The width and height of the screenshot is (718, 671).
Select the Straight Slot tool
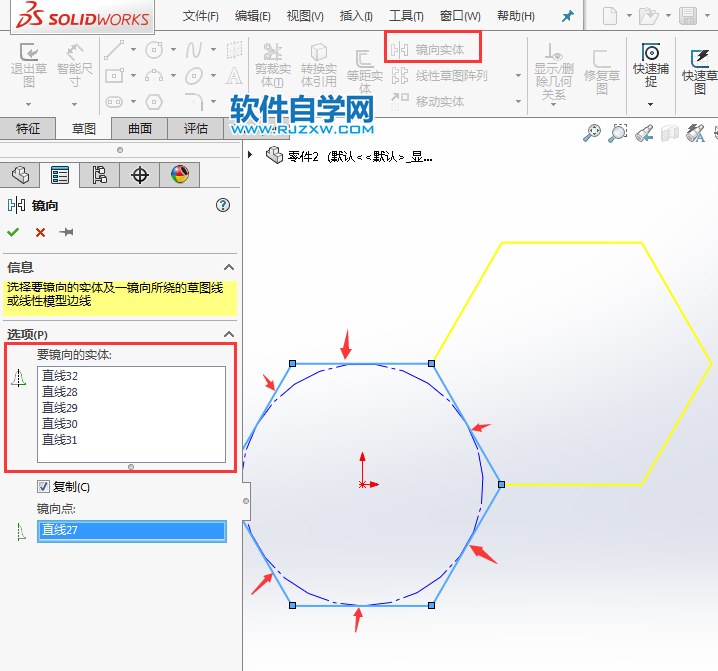(114, 102)
